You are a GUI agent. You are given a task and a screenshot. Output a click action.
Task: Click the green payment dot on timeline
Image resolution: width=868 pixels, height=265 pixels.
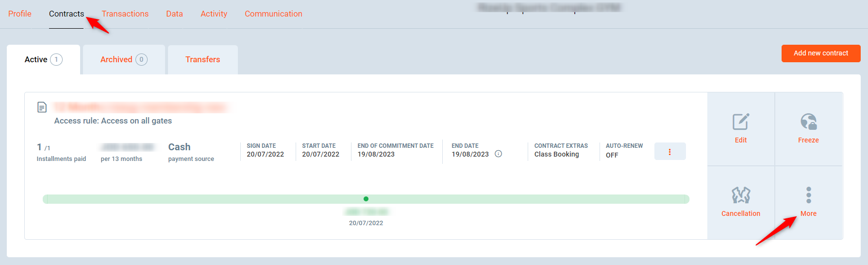click(x=366, y=199)
